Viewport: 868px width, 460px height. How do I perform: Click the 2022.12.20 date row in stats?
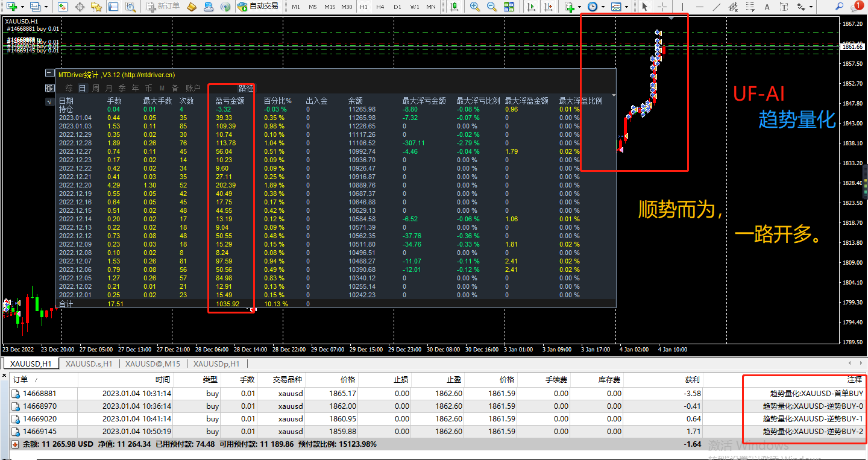(335, 185)
